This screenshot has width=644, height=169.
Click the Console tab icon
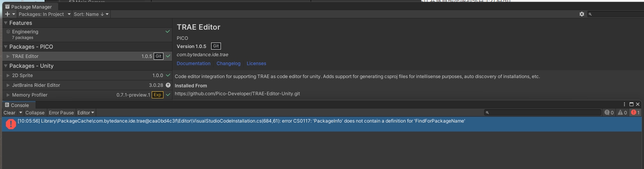7,105
